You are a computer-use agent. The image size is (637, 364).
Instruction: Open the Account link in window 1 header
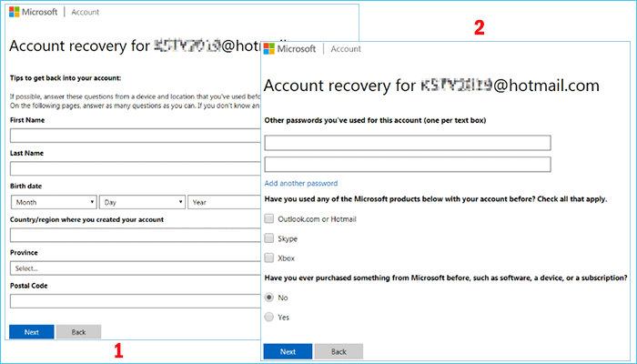(86, 12)
